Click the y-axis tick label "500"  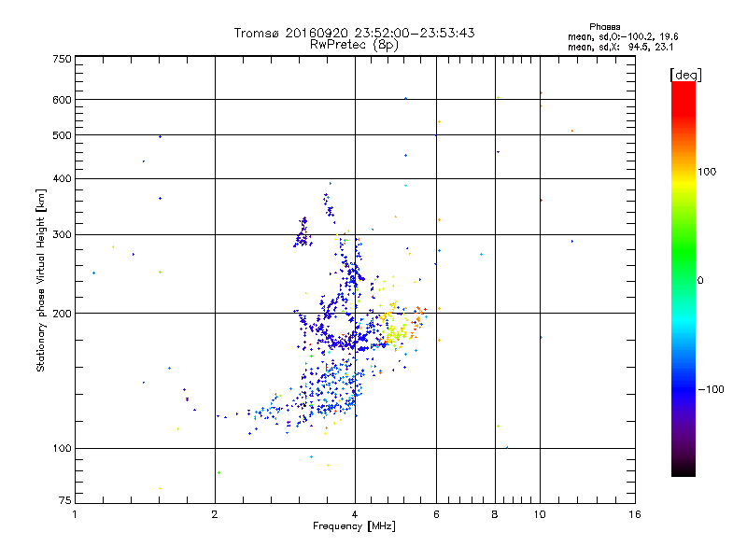click(x=62, y=135)
